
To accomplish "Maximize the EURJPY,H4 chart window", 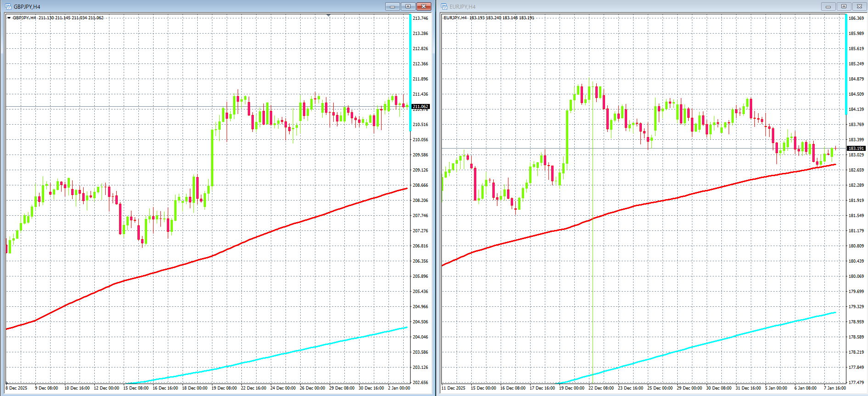I will tap(844, 6).
